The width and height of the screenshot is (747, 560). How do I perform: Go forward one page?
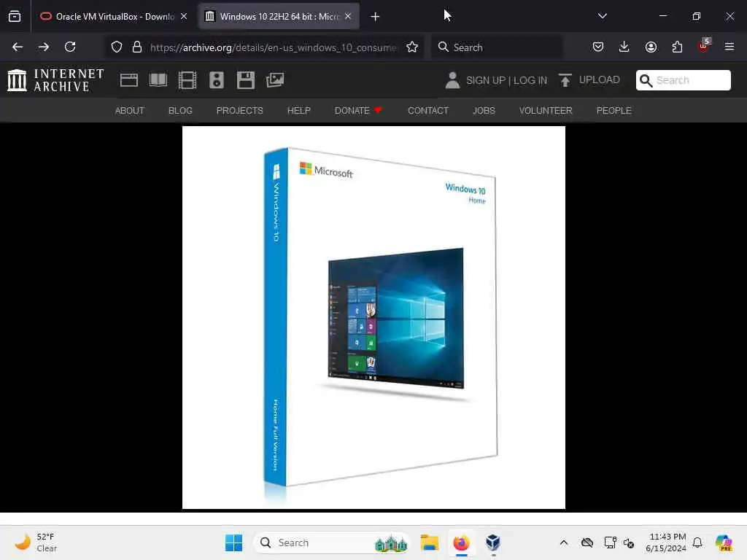pos(44,47)
